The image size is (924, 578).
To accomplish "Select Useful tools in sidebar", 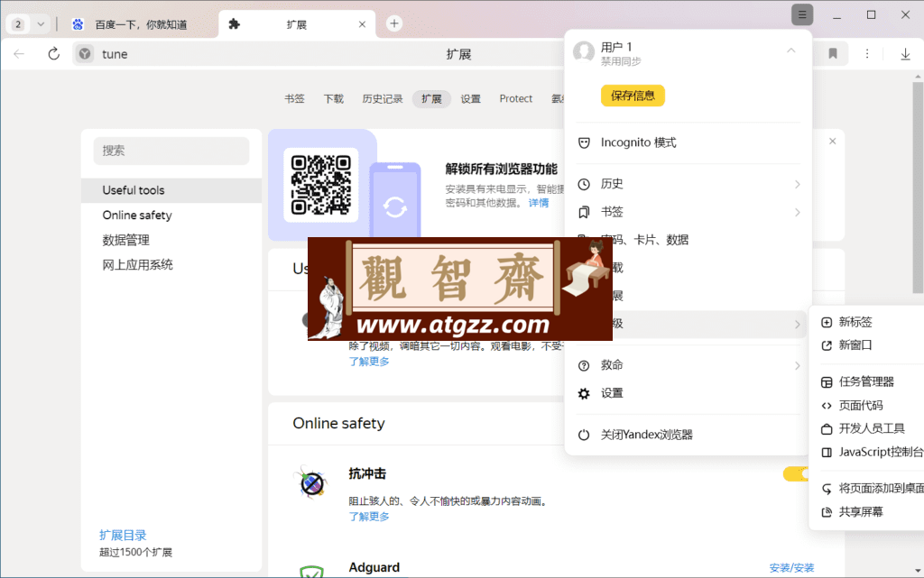I will point(171,190).
